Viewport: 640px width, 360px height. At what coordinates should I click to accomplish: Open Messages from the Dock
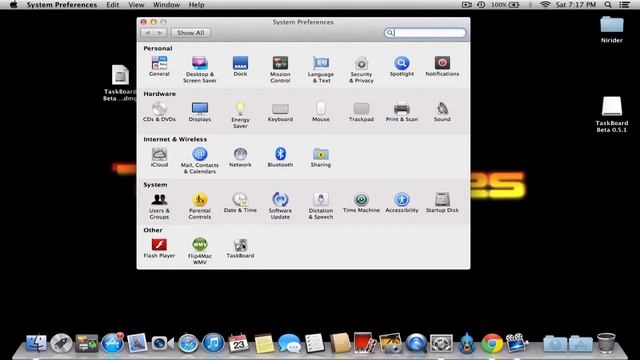[289, 343]
